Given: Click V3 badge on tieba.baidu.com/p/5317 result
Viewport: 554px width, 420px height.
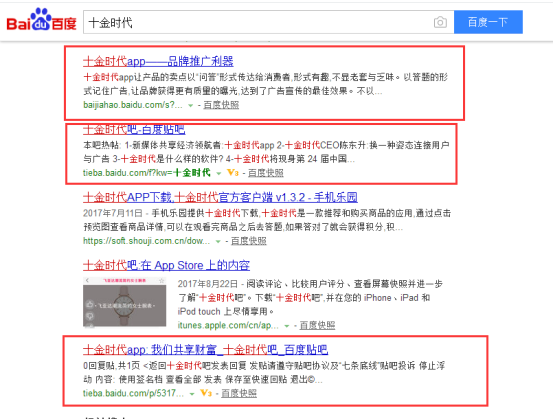Looking at the screenshot, I should coord(206,393).
